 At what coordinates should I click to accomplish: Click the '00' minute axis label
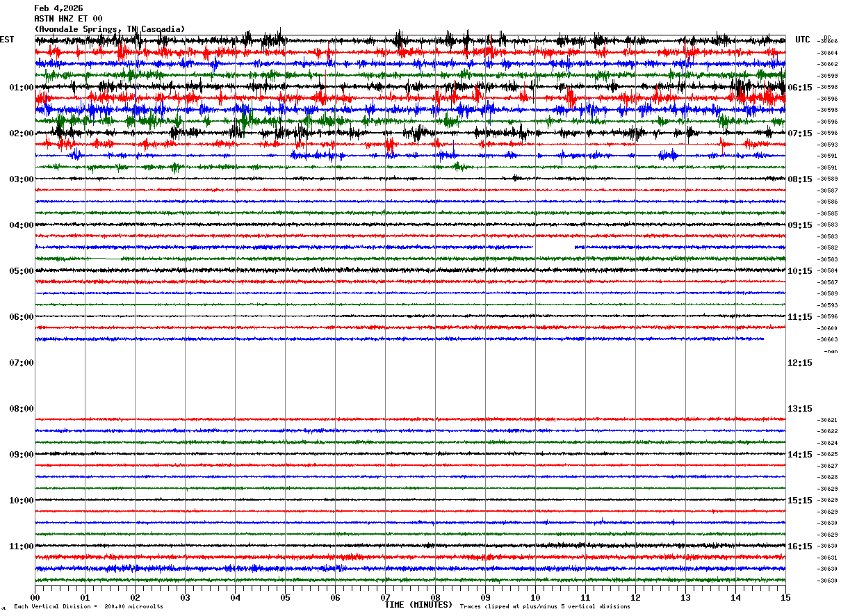point(35,598)
